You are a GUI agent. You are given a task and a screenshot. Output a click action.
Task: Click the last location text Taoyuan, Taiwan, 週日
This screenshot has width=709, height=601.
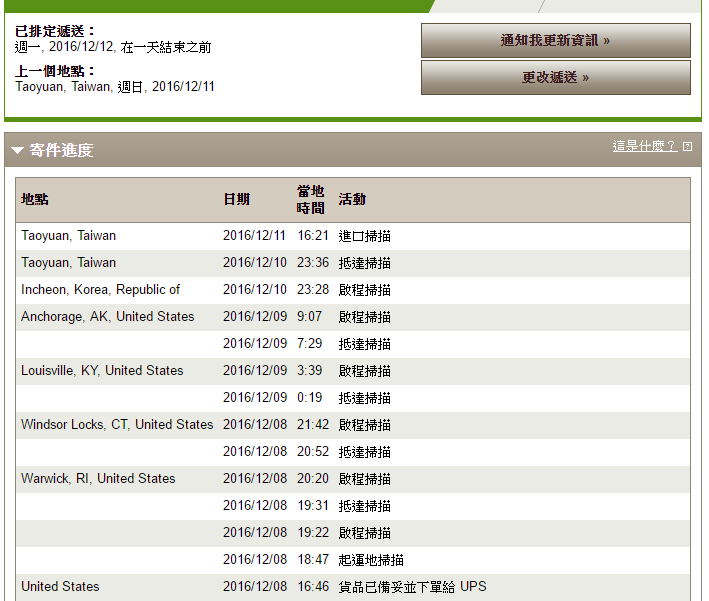[80, 87]
